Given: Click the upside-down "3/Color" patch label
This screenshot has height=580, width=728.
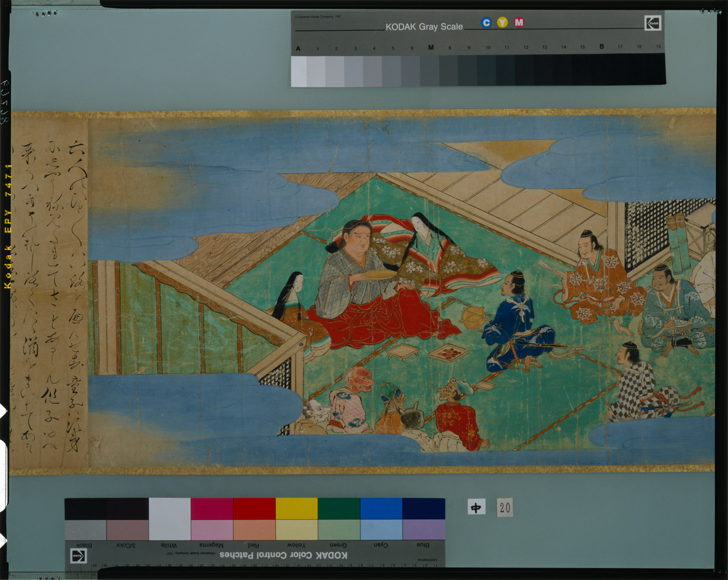Looking at the screenshot, I should [x=127, y=545].
